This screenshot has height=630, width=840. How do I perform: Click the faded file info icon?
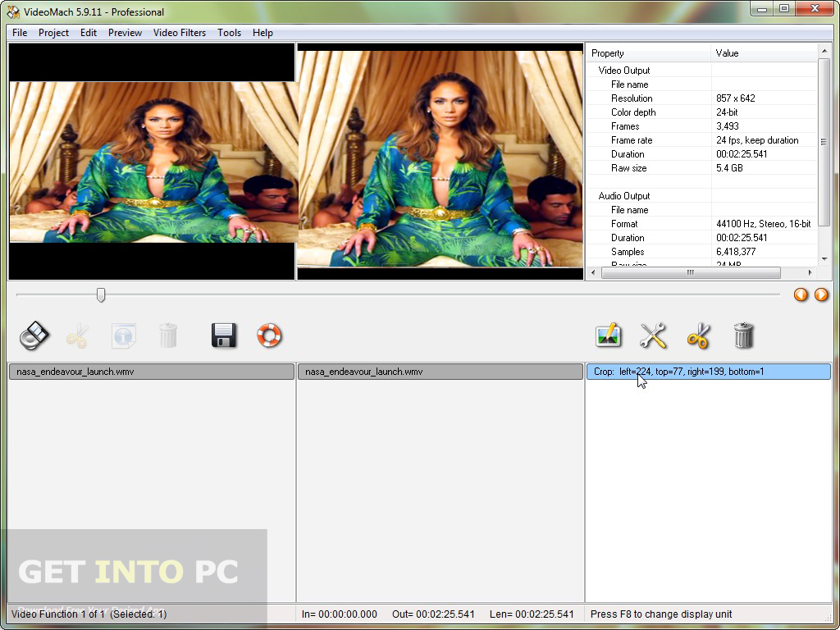tap(123, 336)
